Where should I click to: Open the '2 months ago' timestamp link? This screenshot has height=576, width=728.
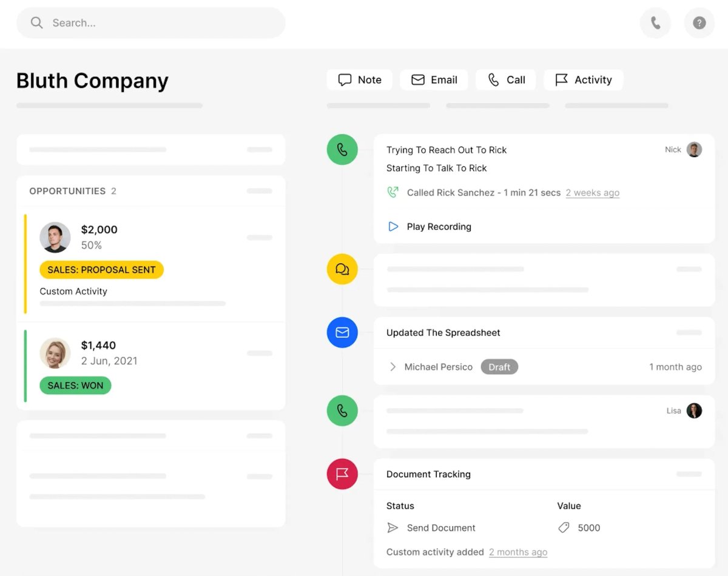pos(518,552)
